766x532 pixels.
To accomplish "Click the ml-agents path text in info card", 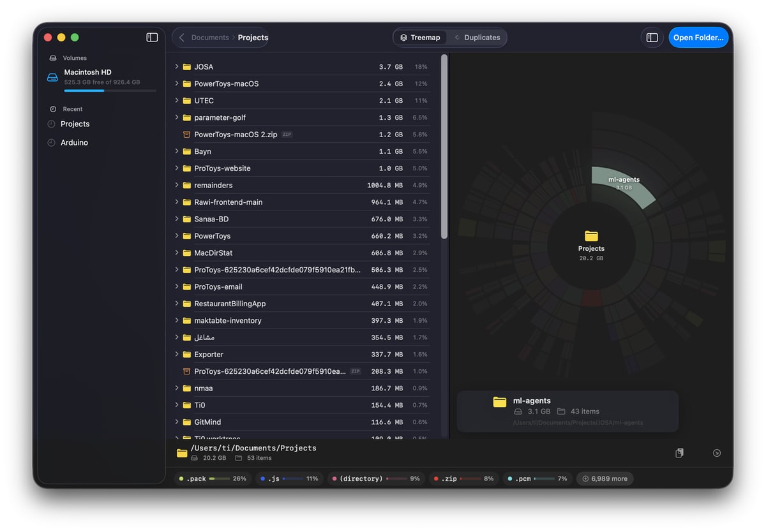I will click(578, 422).
